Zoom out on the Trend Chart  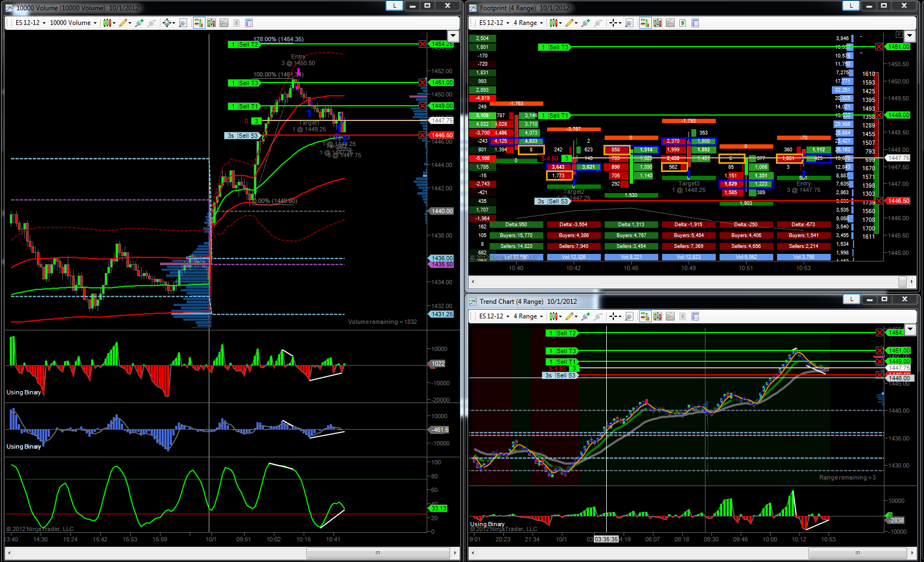598,316
